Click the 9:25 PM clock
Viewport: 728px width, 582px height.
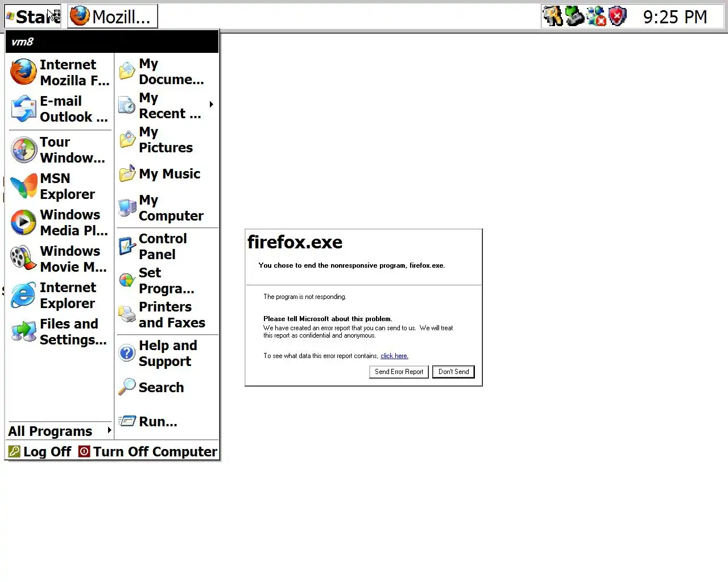(675, 17)
